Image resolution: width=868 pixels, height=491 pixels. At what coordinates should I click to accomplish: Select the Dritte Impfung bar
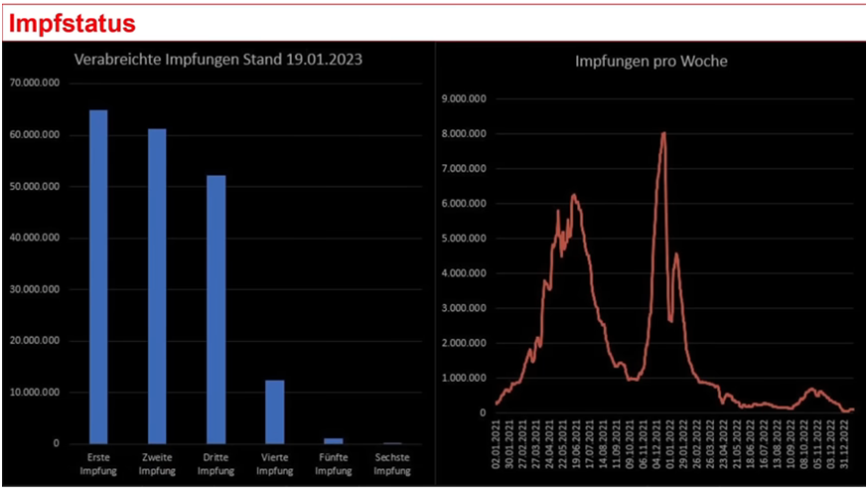click(x=216, y=309)
